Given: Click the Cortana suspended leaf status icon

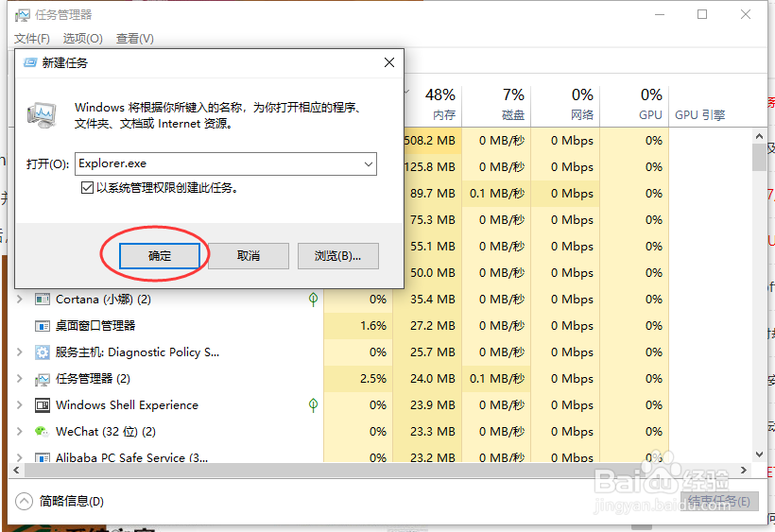Looking at the screenshot, I should click(313, 299).
